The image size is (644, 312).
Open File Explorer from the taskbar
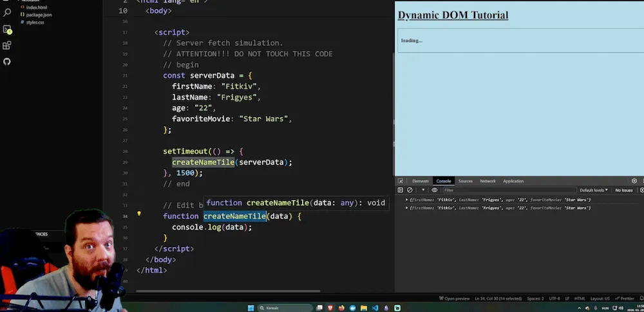click(x=363, y=308)
